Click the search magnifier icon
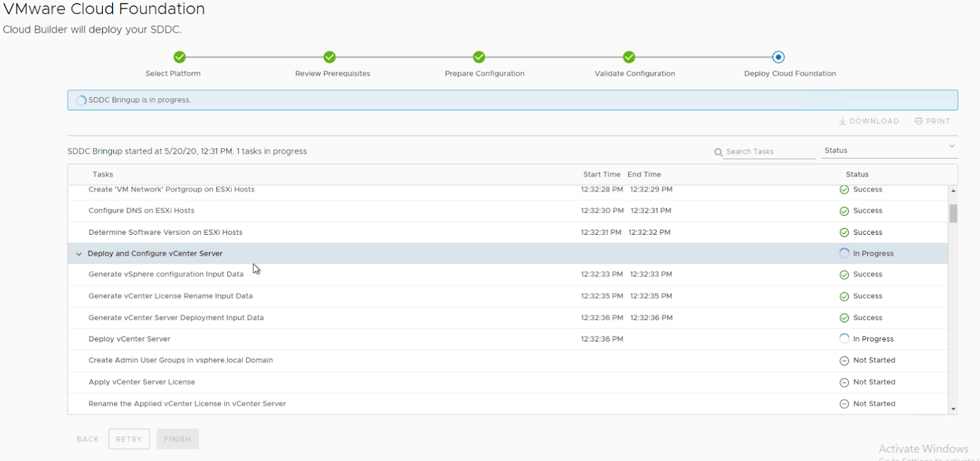The height and width of the screenshot is (461, 980). (718, 152)
